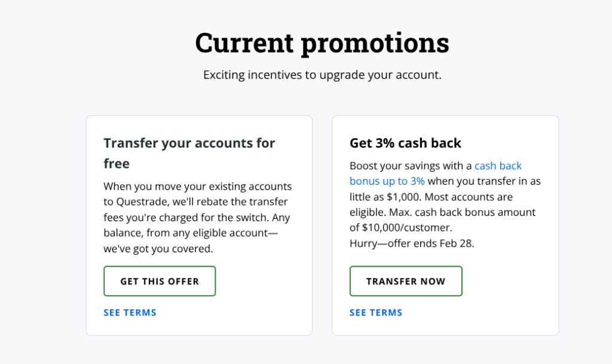Click the 'Boost your savings with a' text
Image resolution: width=612 pixels, height=364 pixels.
point(411,166)
